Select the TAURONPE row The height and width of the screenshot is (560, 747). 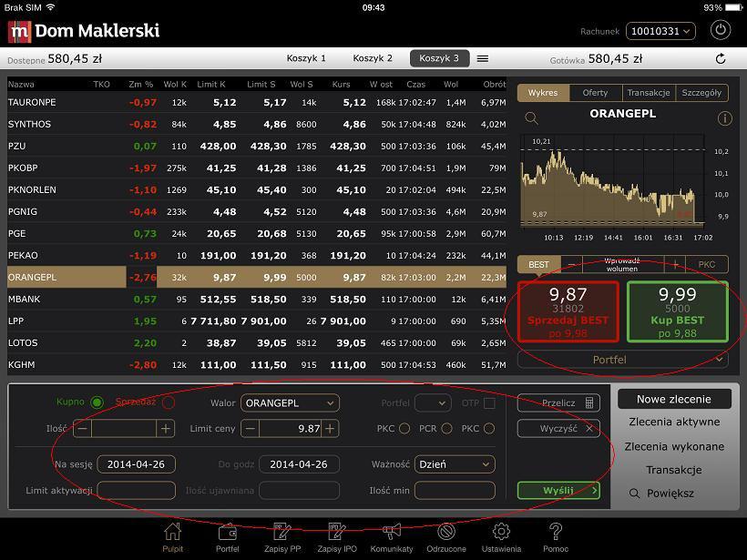[257, 102]
